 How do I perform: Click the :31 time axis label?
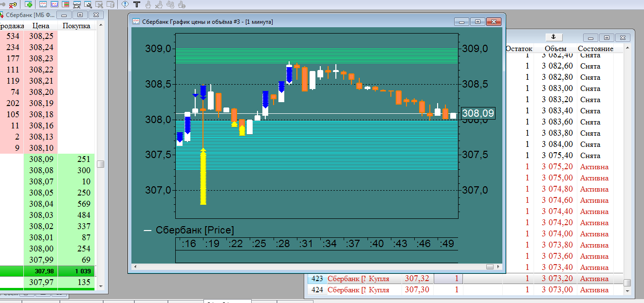[306, 243]
